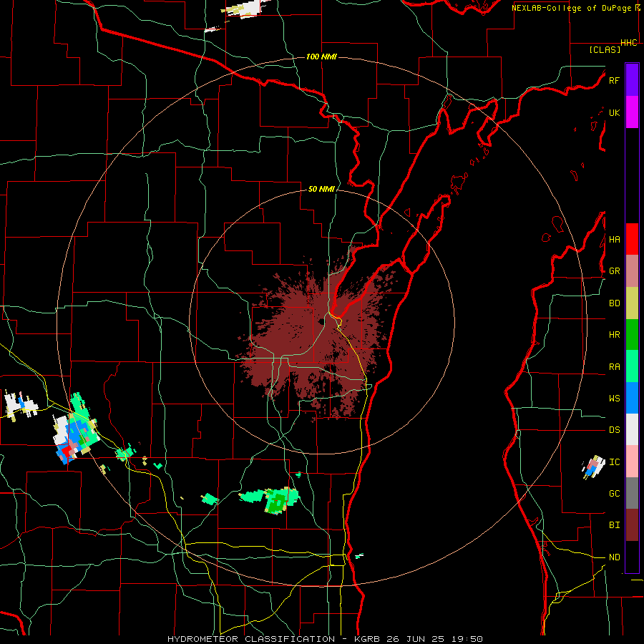Viewport: 644px width, 644px height.
Task: Click the purple RF legend color swatch
Action: pos(632,80)
